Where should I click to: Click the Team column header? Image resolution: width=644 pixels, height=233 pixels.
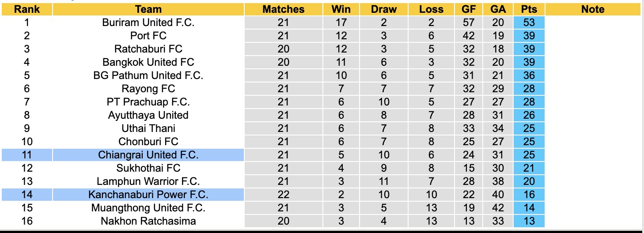tap(148, 9)
